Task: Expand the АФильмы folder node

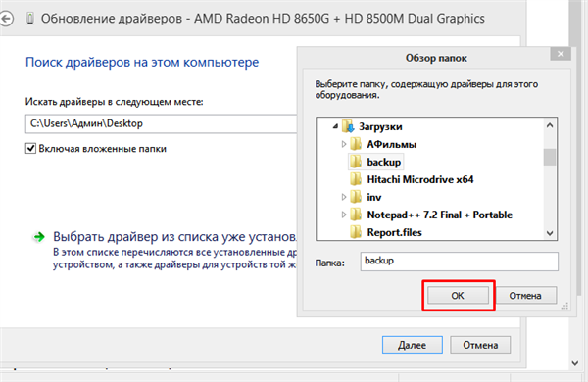Action: click(x=344, y=144)
